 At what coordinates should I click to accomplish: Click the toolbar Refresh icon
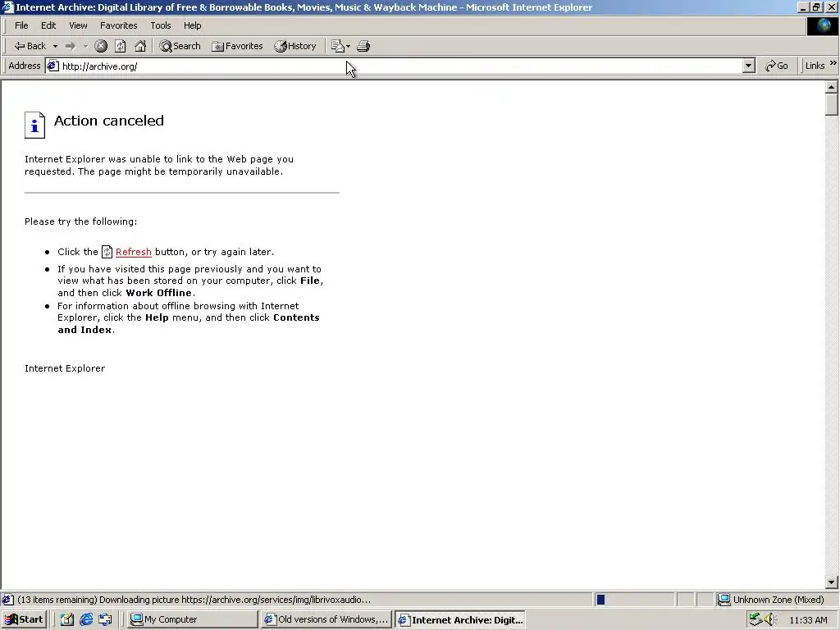(x=121, y=46)
